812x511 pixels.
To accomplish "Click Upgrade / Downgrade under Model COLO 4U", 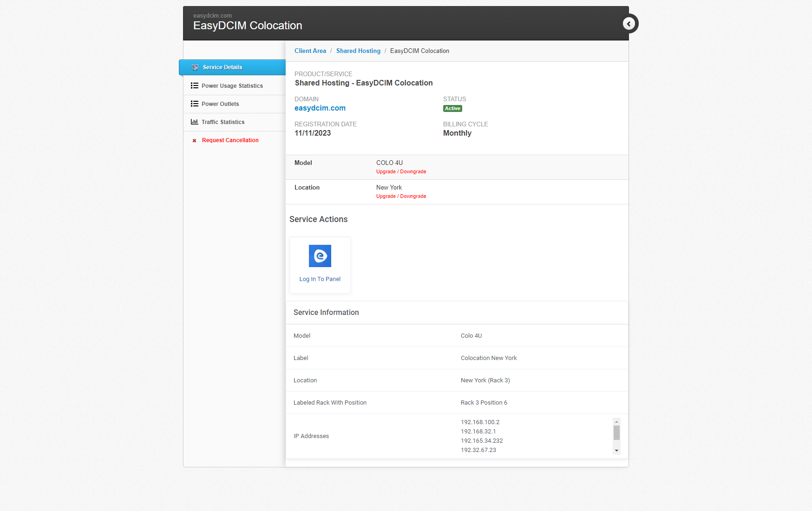I will pyautogui.click(x=401, y=172).
